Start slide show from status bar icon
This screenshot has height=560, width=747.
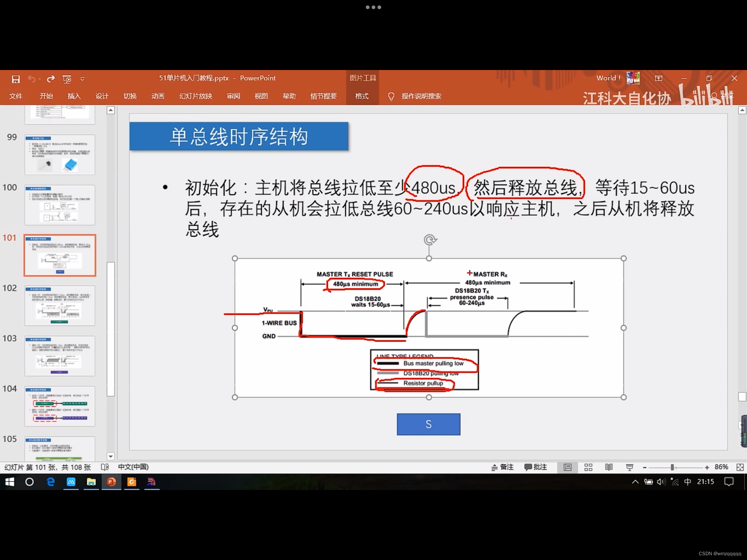pyautogui.click(x=629, y=467)
